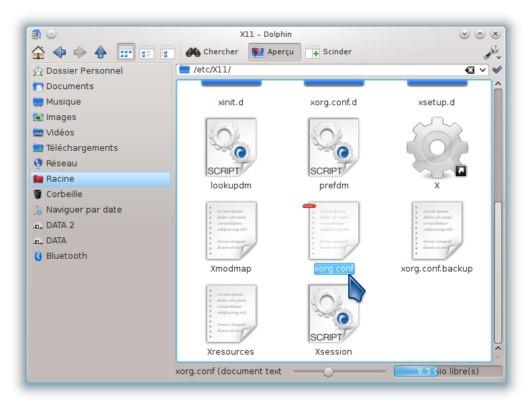532x409 pixels.
Task: Switch to columns view mode
Action: coord(167,52)
